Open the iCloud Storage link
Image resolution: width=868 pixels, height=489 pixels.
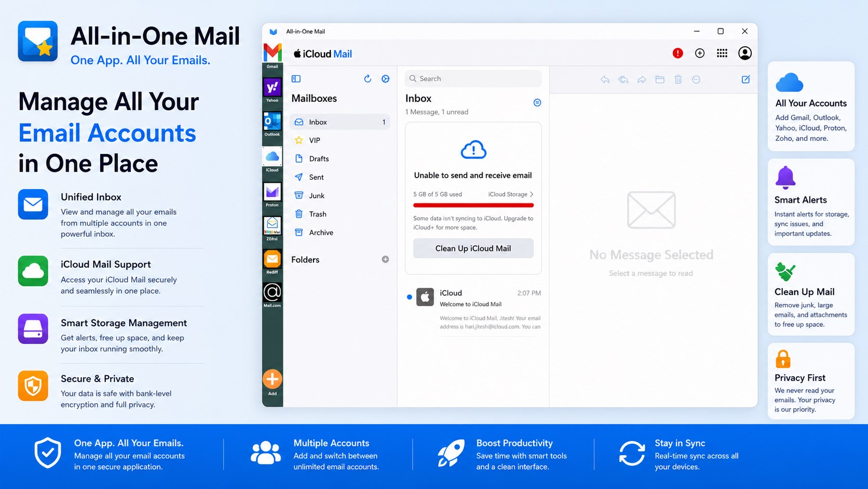pos(511,194)
